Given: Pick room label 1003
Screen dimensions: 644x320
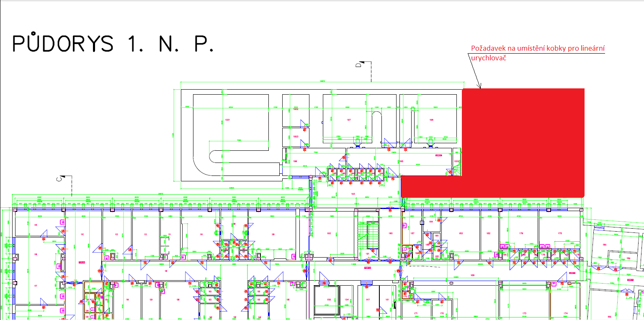Looking at the screenshot, I should pyautogui.click(x=296, y=137).
